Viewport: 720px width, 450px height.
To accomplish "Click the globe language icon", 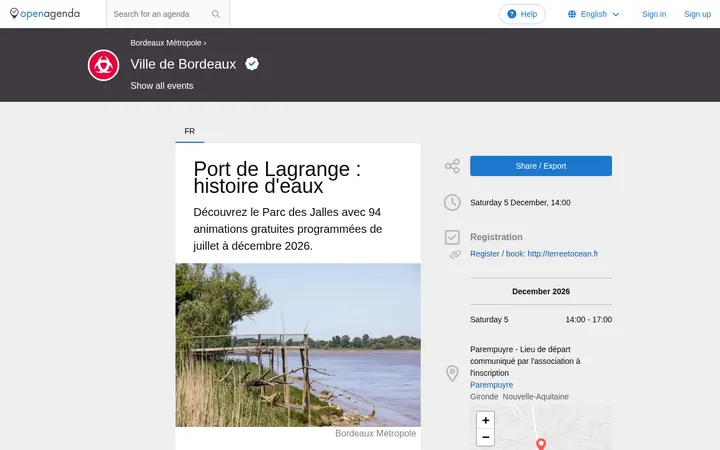I will (x=572, y=14).
